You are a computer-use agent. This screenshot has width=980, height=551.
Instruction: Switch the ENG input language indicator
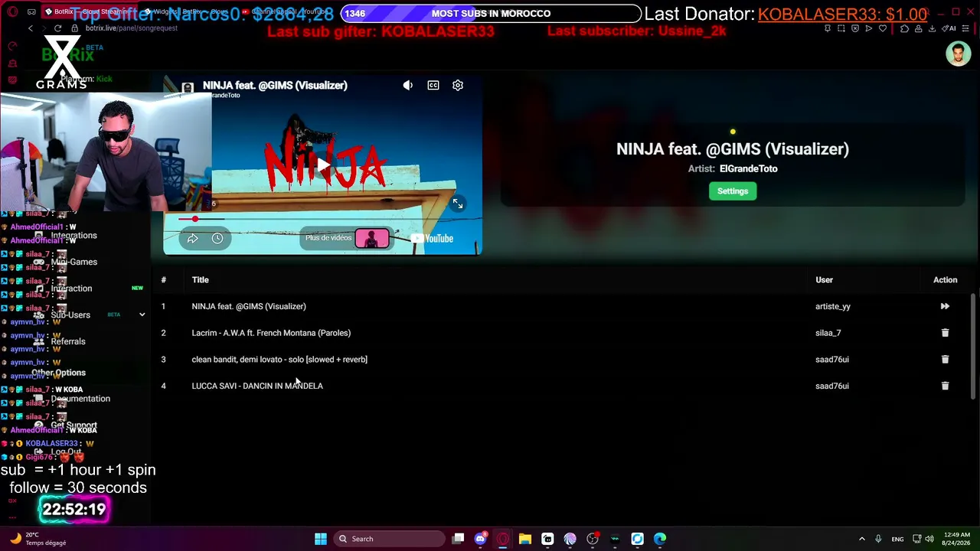pos(897,539)
